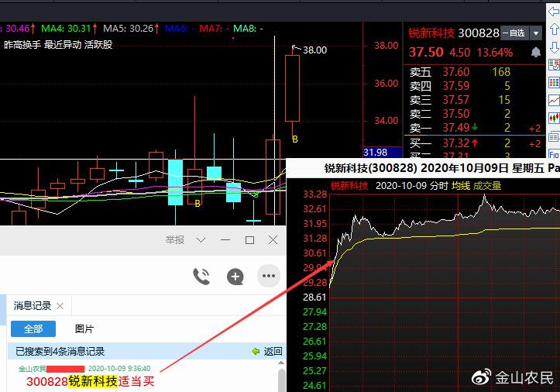Image resolution: width=560 pixels, height=392 pixels.
Task: Set a price alert with bell icon
Action: (x=536, y=53)
